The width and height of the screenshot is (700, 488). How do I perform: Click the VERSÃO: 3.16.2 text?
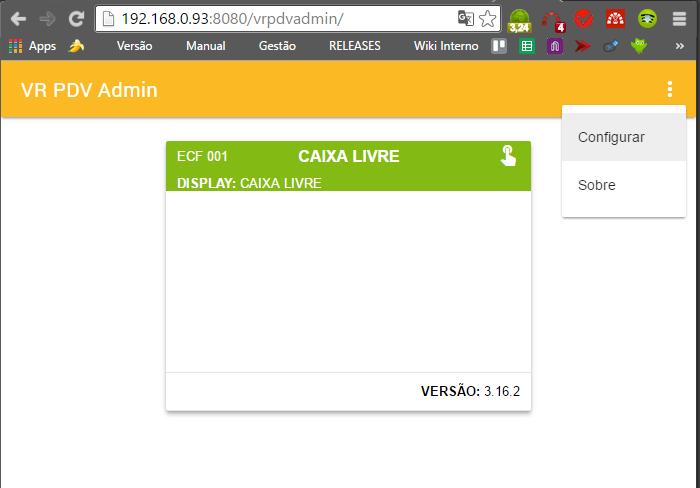click(470, 391)
